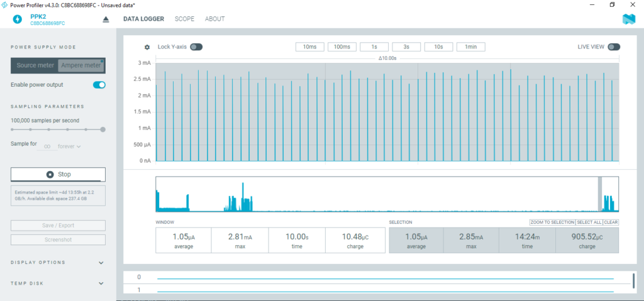Open the 'forever' sample duration dropdown
644x301 pixels.
[x=69, y=146]
